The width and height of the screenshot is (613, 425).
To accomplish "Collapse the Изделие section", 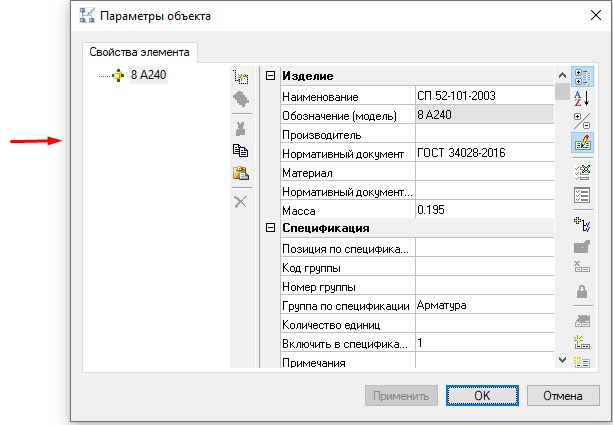I will click(x=270, y=77).
